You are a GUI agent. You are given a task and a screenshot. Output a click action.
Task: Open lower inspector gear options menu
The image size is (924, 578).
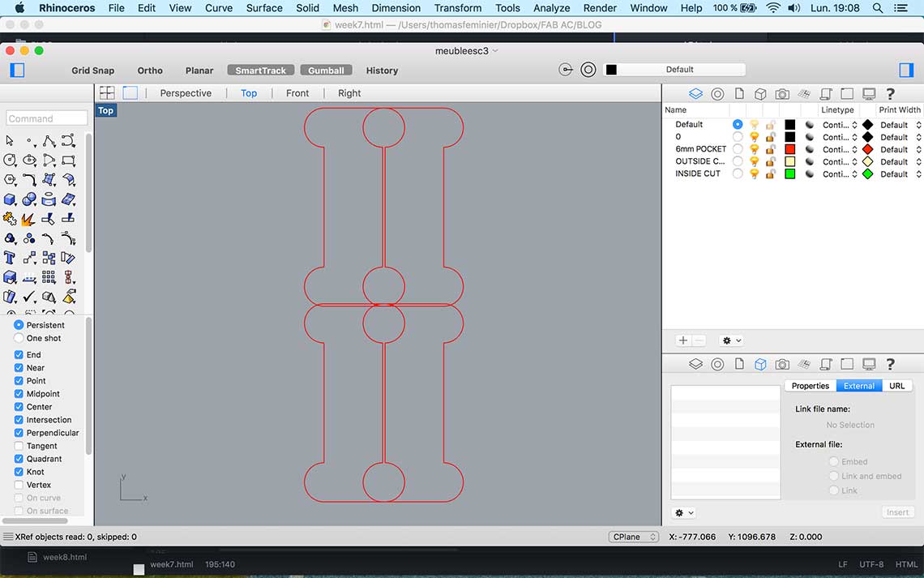click(x=683, y=512)
